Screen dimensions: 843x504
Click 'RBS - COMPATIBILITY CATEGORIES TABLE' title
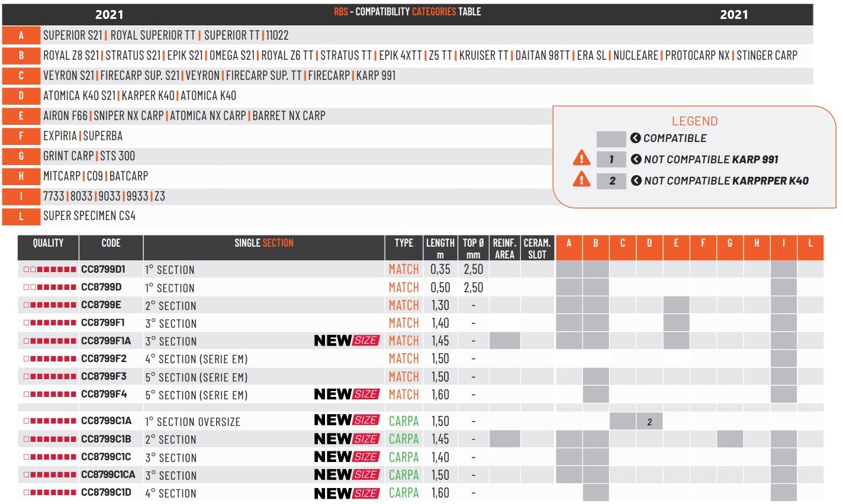407,11
